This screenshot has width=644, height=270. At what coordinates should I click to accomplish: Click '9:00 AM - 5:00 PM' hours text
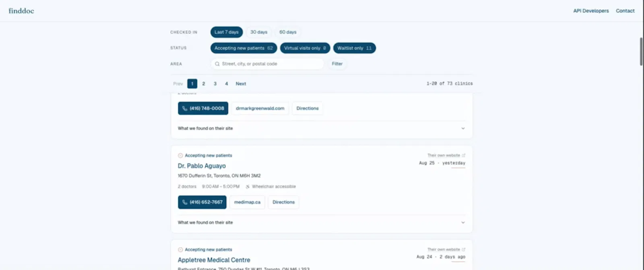pos(221,186)
